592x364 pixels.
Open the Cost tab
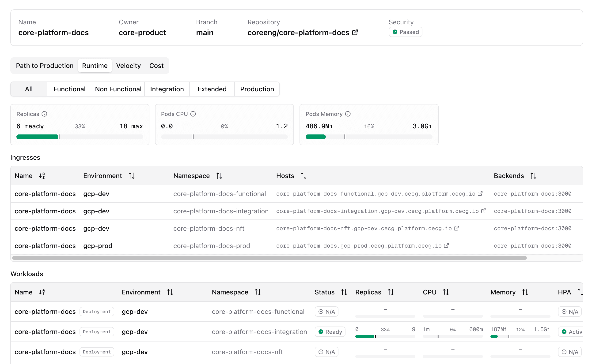pyautogui.click(x=156, y=66)
